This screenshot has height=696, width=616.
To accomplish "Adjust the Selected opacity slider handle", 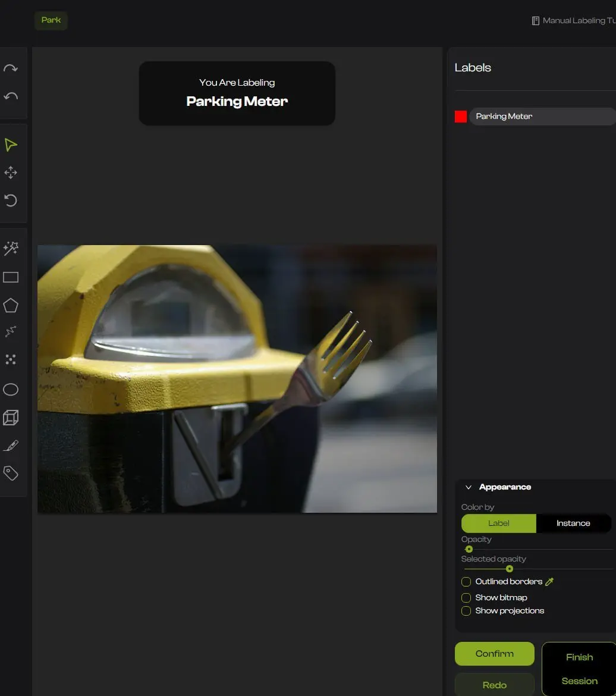I will 510,569.
